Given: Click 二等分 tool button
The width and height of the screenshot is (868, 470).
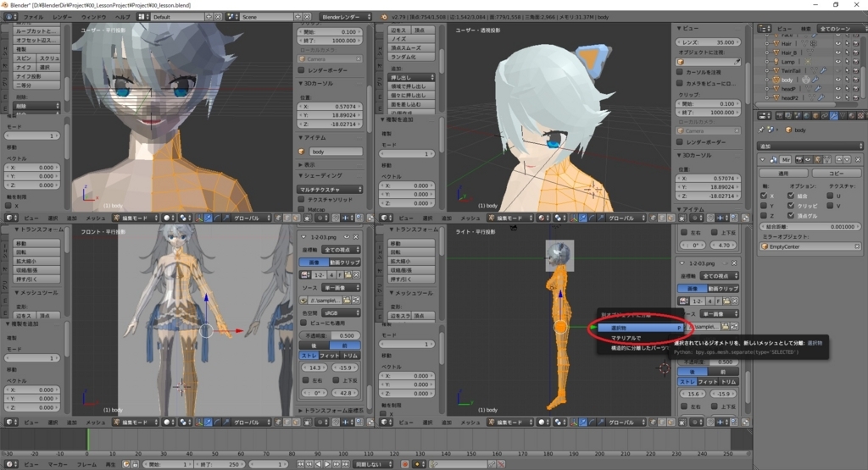Looking at the screenshot, I should [36, 86].
